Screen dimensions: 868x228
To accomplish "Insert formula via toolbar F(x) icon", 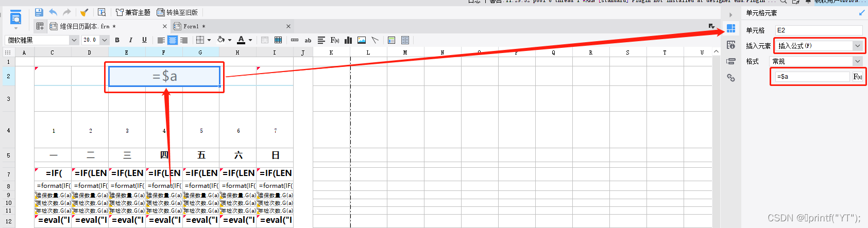I will (x=335, y=40).
